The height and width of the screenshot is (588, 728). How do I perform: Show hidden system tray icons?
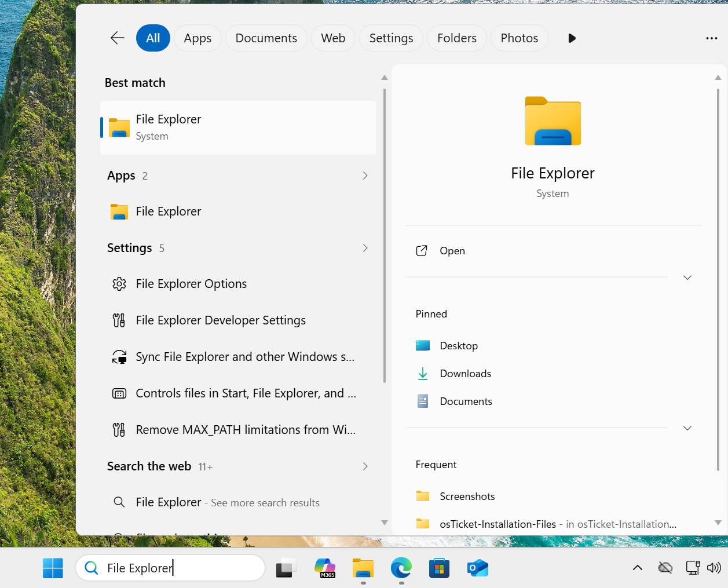pyautogui.click(x=638, y=568)
